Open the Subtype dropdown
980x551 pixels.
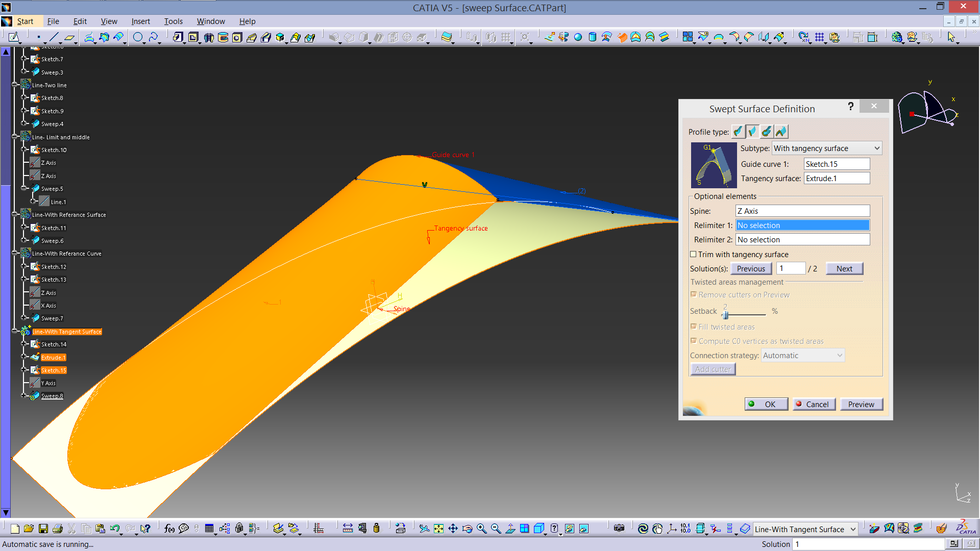(827, 148)
